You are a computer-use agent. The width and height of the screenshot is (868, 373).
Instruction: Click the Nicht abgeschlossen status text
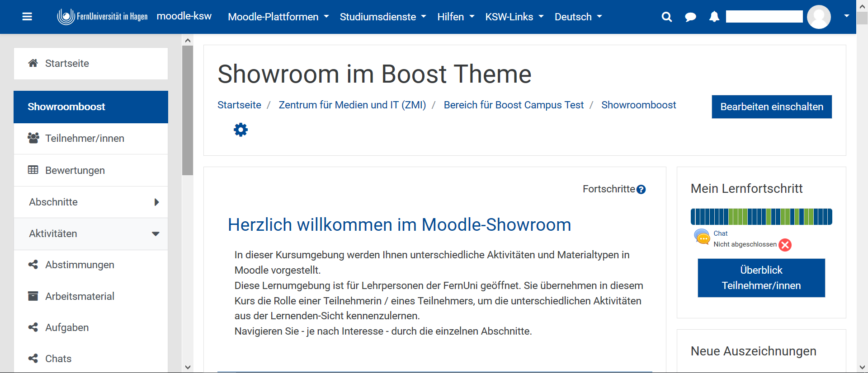click(x=745, y=244)
